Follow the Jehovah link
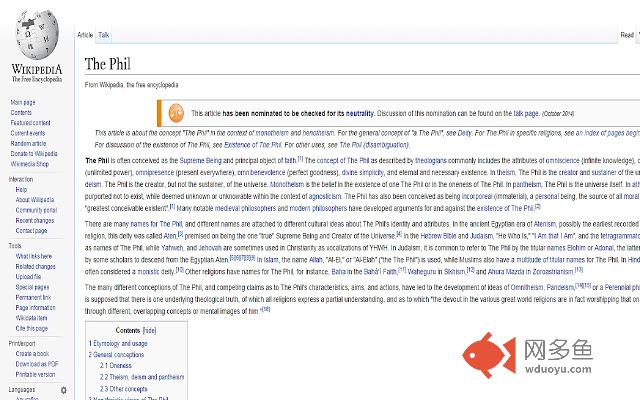Viewport: 640px width, 400px height. pyautogui.click(x=210, y=248)
